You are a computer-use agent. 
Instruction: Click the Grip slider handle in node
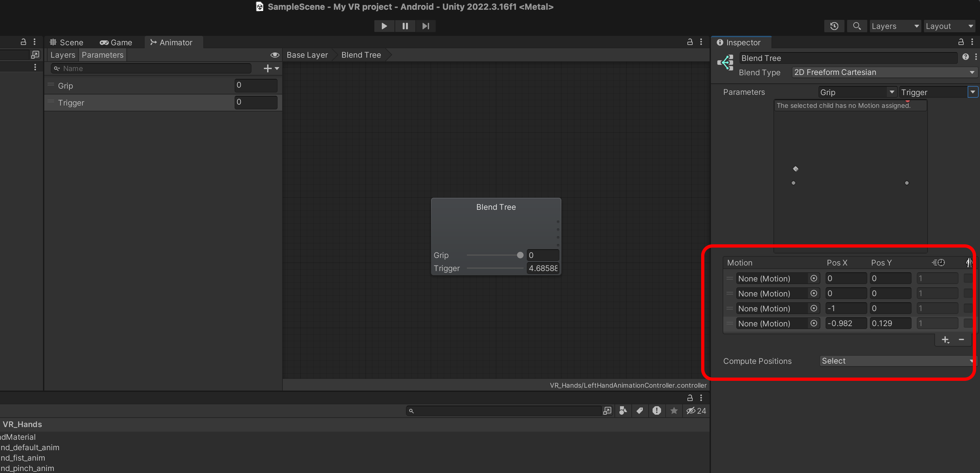(x=520, y=255)
